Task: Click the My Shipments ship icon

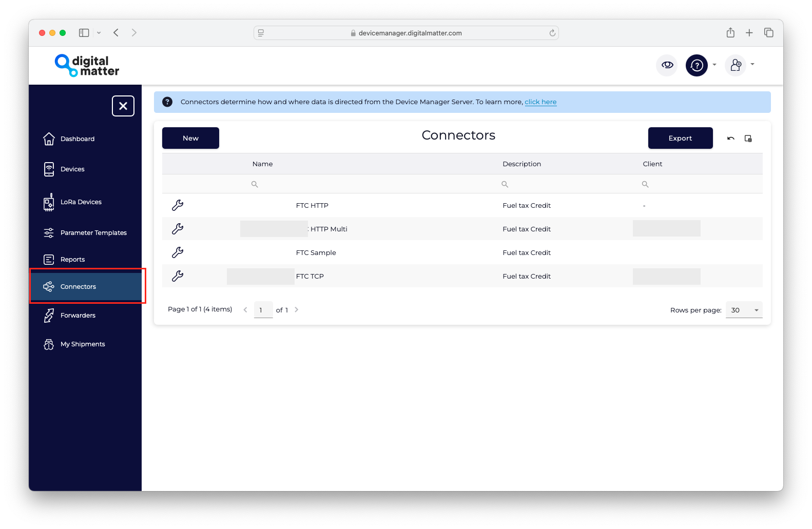Action: 49,344
